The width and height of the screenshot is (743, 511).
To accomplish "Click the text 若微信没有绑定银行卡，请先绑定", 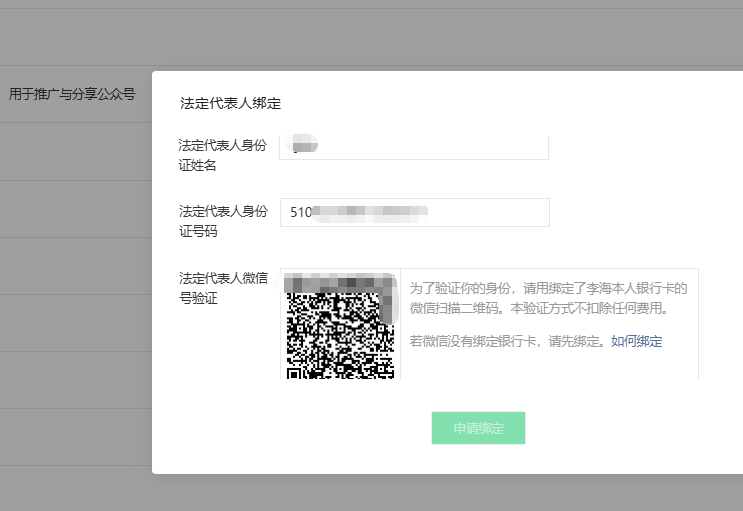I will pos(507,341).
